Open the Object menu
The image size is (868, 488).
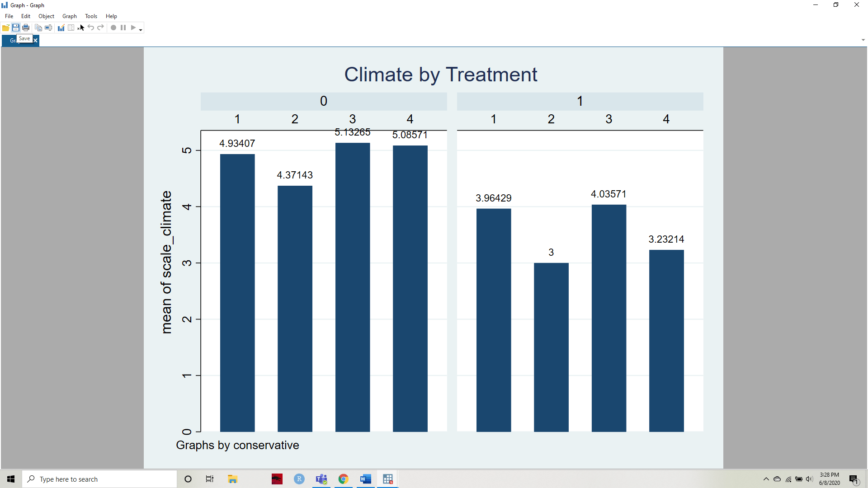pyautogui.click(x=46, y=16)
